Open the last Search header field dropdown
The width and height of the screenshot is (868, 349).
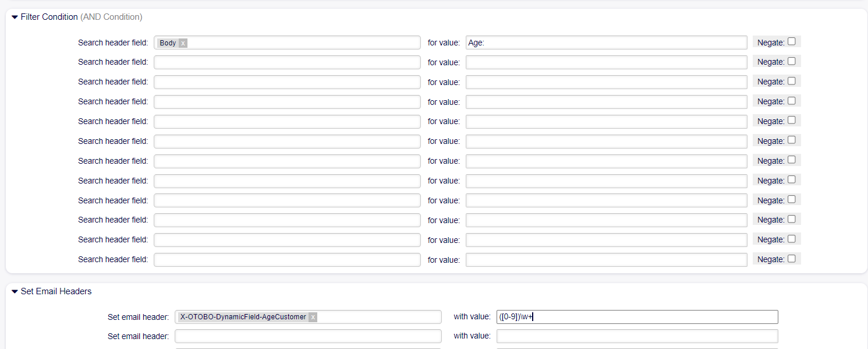(x=286, y=260)
